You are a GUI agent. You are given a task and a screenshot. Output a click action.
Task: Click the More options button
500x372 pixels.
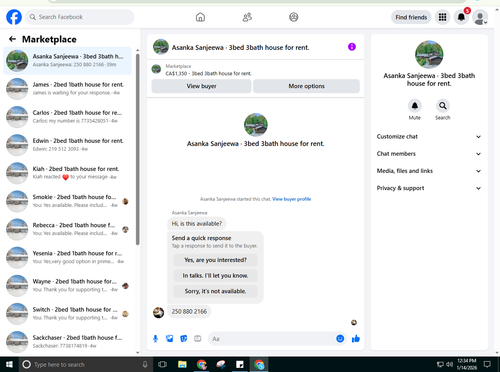306,86
